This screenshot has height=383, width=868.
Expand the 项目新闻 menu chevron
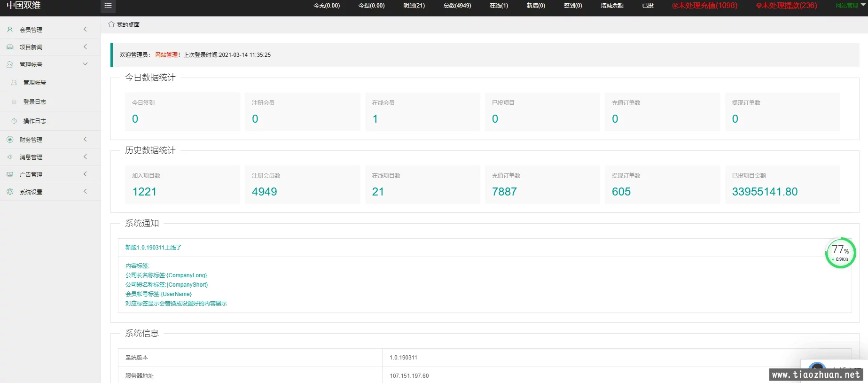tap(85, 47)
